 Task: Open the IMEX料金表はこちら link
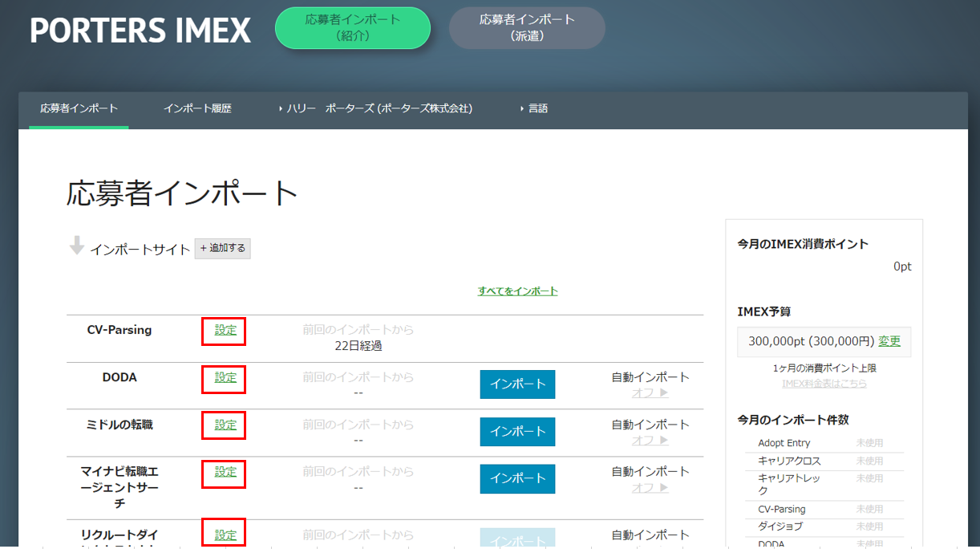(824, 384)
